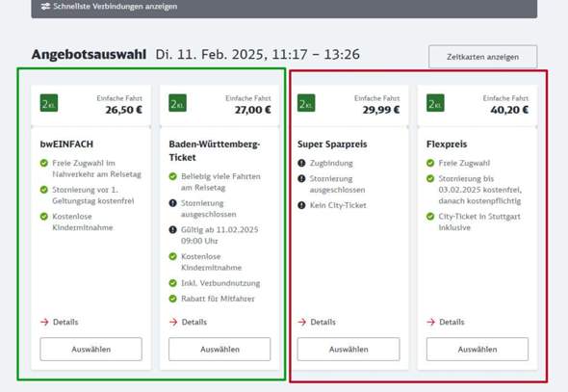
Task: Select the bwEINFACH offer with Auswählen
Action: point(90,350)
